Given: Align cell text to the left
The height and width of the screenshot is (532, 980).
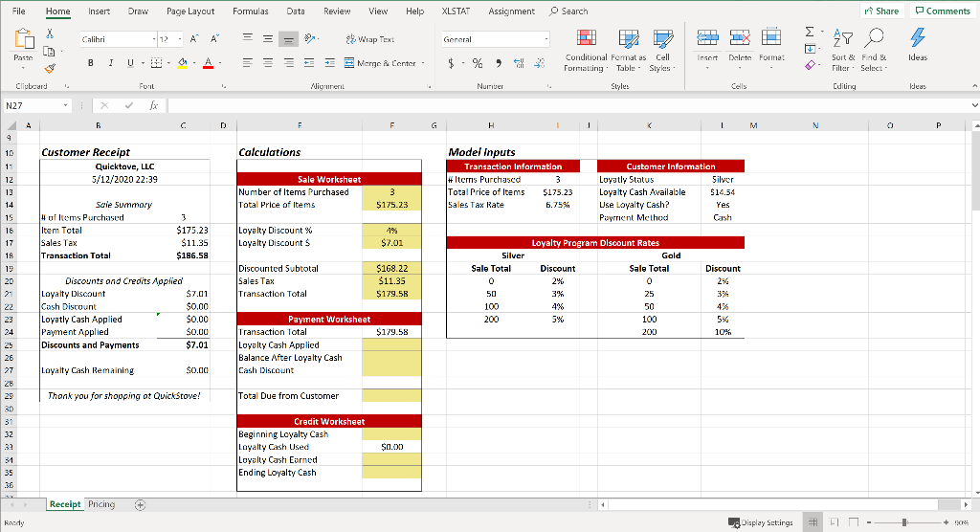Looking at the screenshot, I should [x=248, y=62].
